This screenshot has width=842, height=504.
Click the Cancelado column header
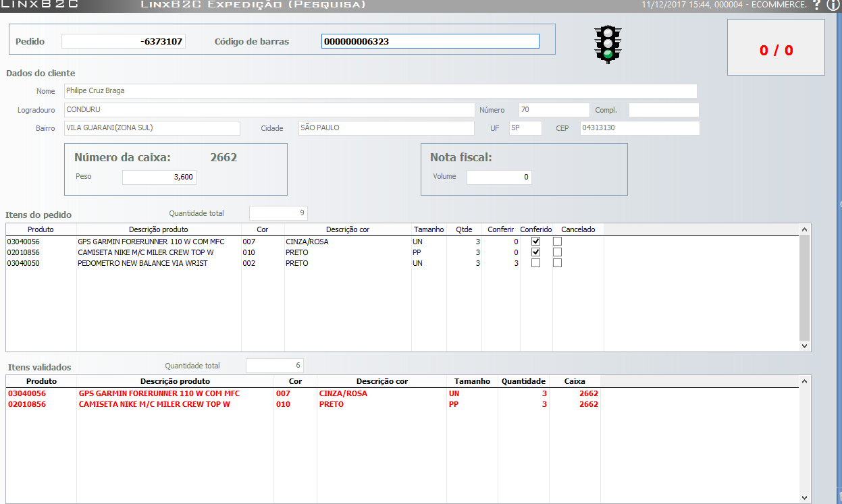tap(578, 229)
